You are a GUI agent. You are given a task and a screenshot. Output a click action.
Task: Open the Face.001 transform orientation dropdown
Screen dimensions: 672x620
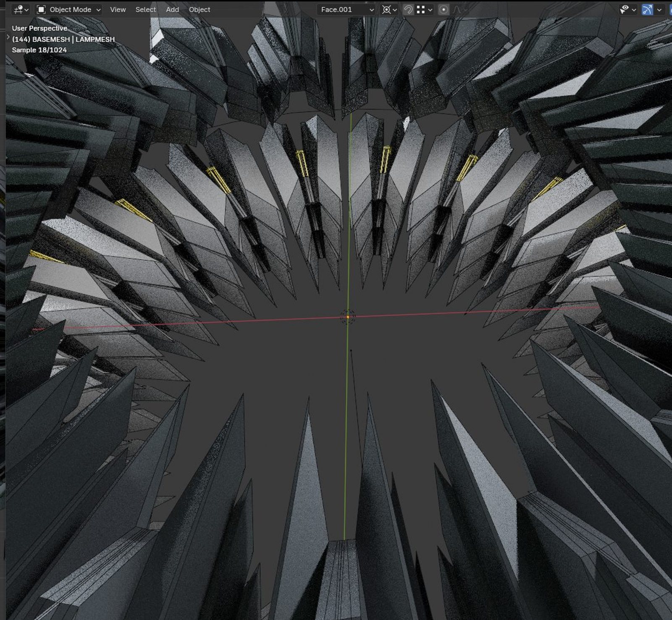point(346,9)
